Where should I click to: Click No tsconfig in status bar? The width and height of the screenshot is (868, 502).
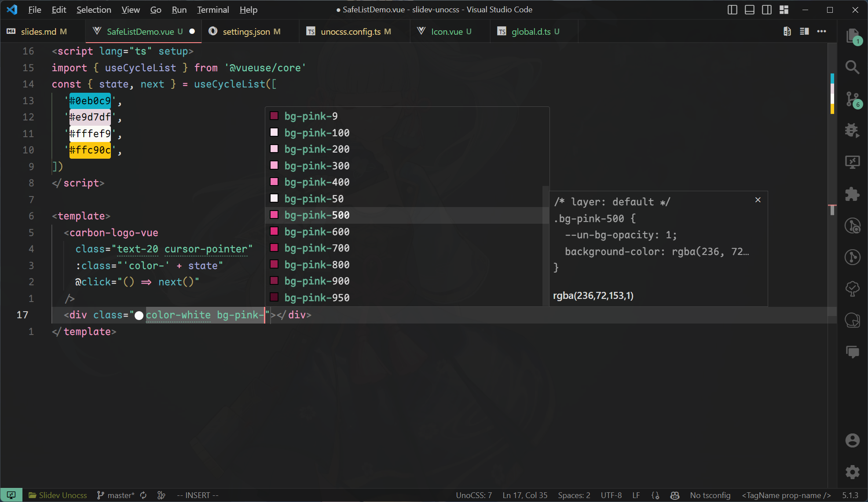pos(710,495)
